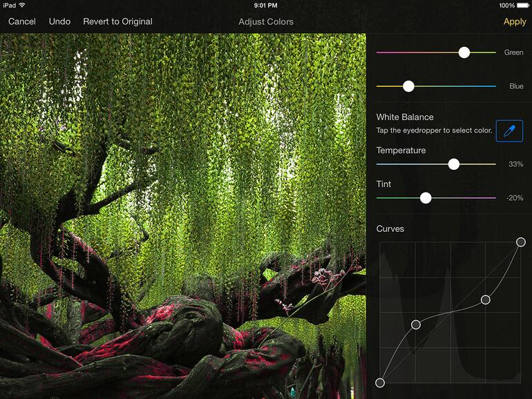Tap the eyedropper instruction text

[x=435, y=130]
